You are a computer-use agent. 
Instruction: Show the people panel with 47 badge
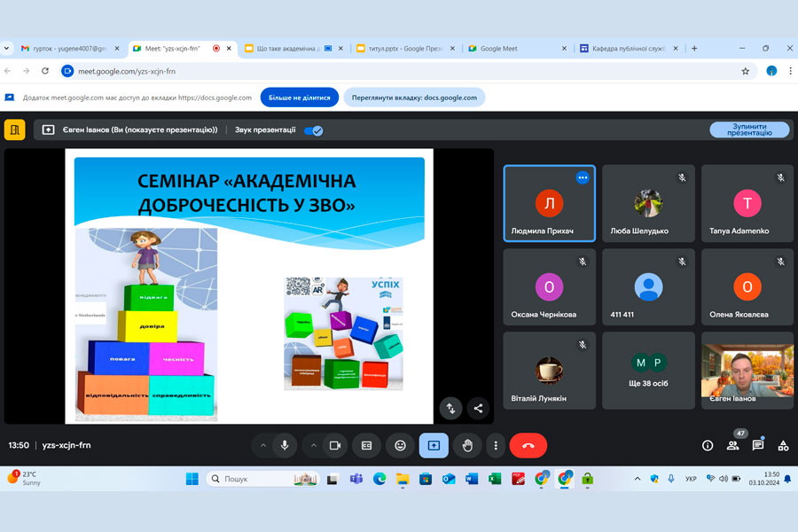733,445
